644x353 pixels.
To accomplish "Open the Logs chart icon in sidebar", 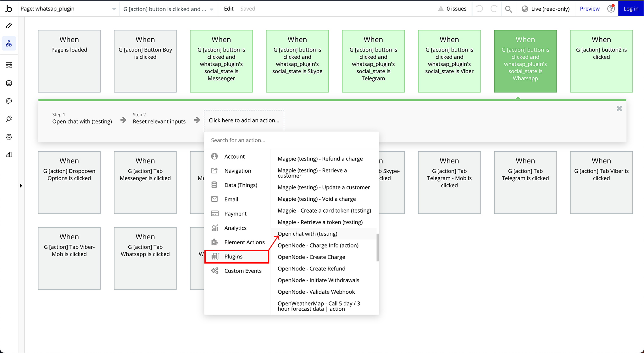I will [9, 155].
